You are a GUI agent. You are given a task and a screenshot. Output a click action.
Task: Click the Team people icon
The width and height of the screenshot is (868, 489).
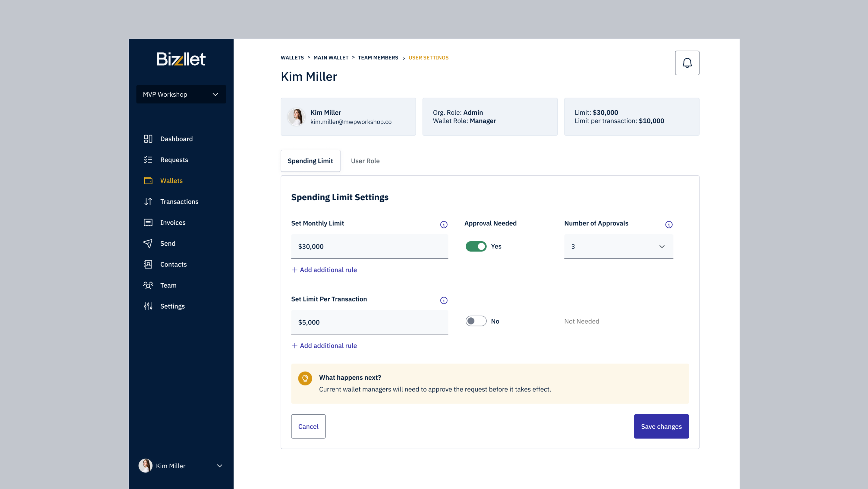click(x=148, y=285)
